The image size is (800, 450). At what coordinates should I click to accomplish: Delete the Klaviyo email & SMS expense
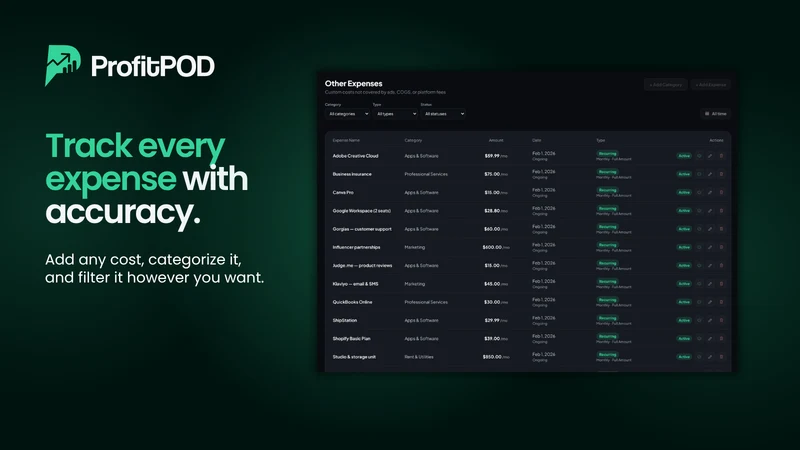pyautogui.click(x=721, y=284)
